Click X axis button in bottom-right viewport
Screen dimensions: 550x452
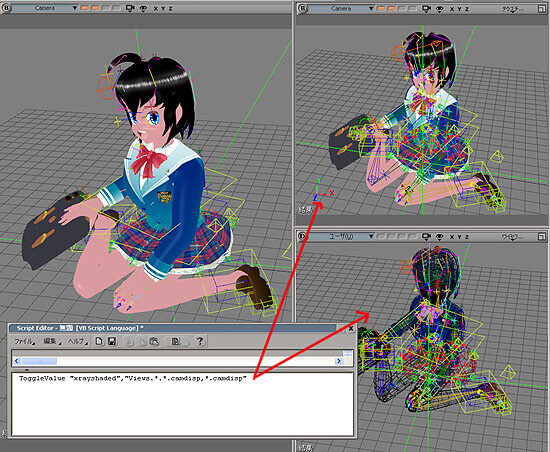452,237
